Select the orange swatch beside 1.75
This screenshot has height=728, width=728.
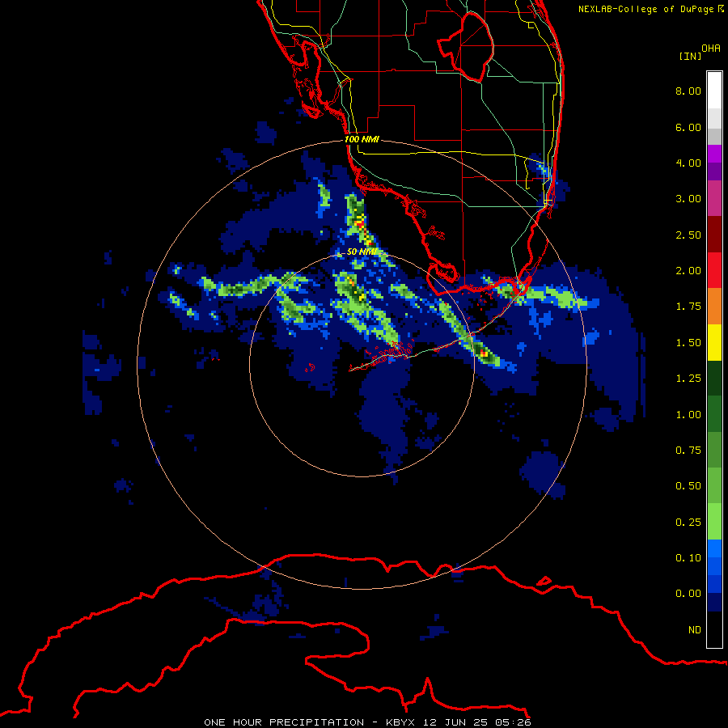pos(714,307)
